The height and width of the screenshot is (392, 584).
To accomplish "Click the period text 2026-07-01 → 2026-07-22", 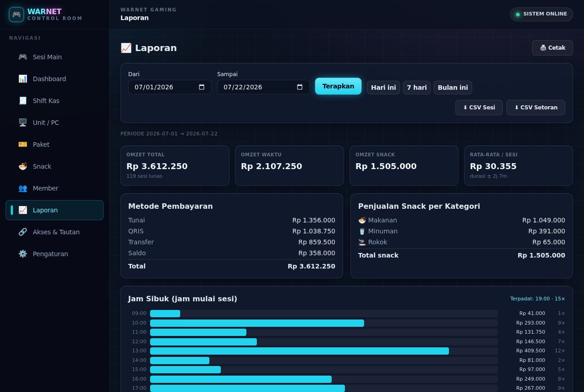I will pyautogui.click(x=182, y=134).
